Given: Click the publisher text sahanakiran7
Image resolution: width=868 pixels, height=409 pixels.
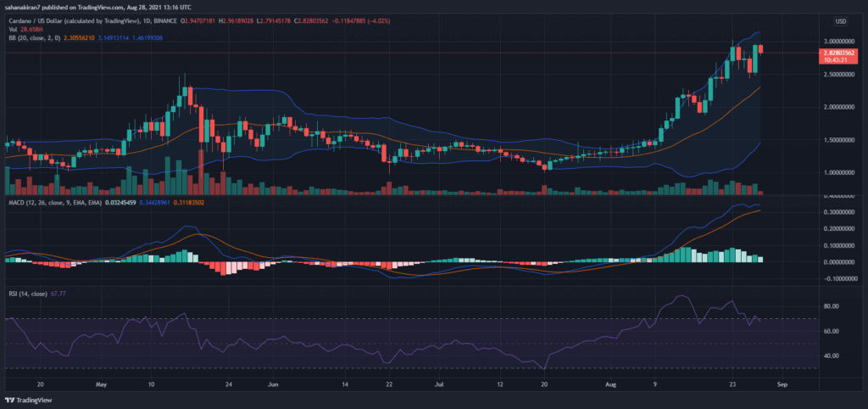Looking at the screenshot, I should click(21, 6).
